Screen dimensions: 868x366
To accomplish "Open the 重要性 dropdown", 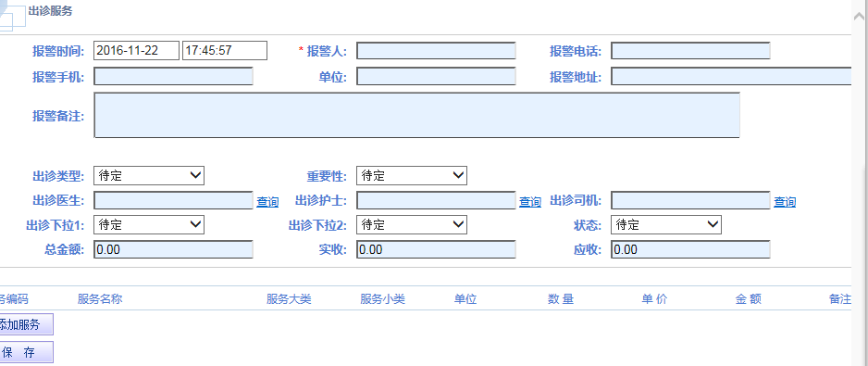I will 412,176.
